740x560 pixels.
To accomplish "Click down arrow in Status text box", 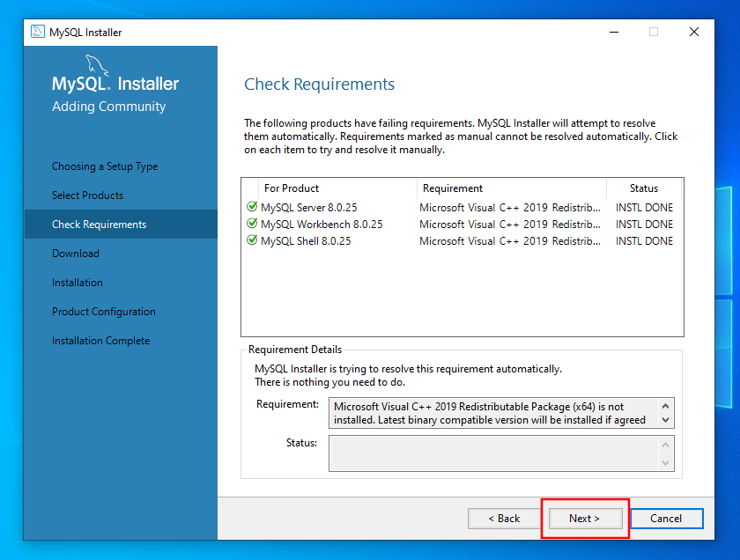I will pos(665,463).
